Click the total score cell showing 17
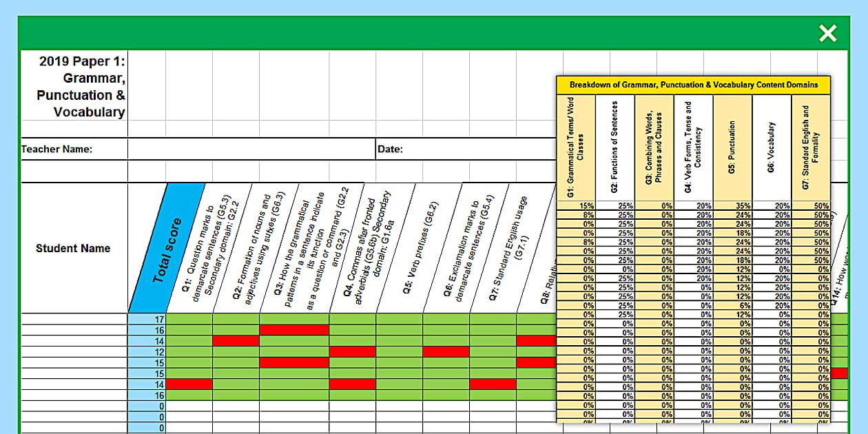 coord(147,319)
